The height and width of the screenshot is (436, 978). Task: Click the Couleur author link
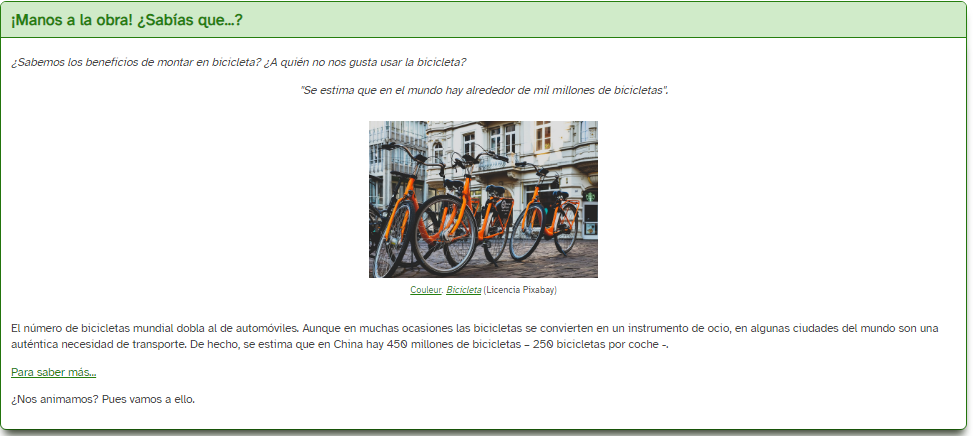[x=425, y=290]
